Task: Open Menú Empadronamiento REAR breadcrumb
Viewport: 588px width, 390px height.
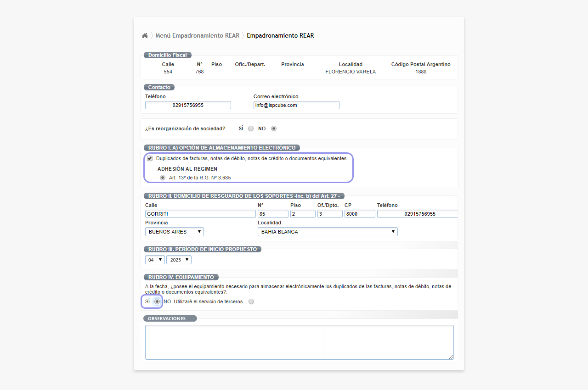Action: coord(197,35)
